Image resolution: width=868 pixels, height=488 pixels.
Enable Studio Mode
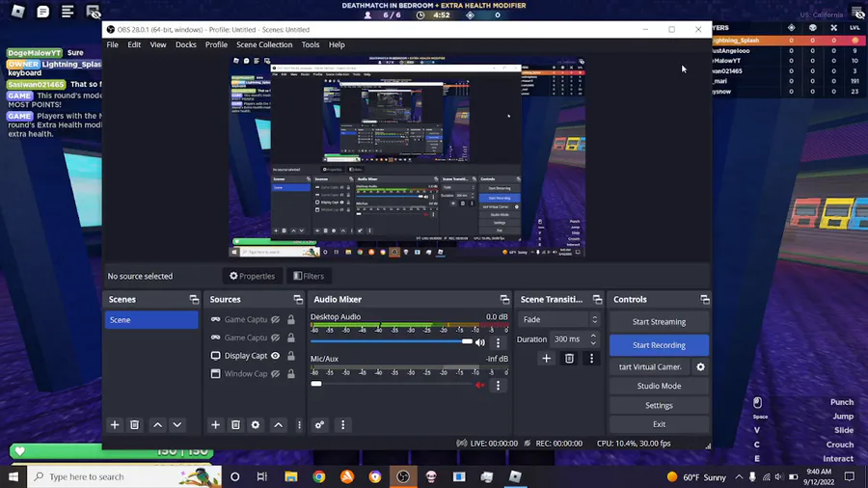pos(659,386)
